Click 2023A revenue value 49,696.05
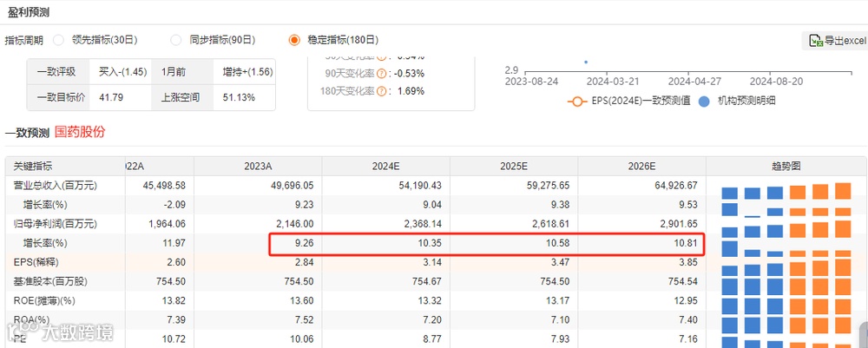 click(x=291, y=186)
